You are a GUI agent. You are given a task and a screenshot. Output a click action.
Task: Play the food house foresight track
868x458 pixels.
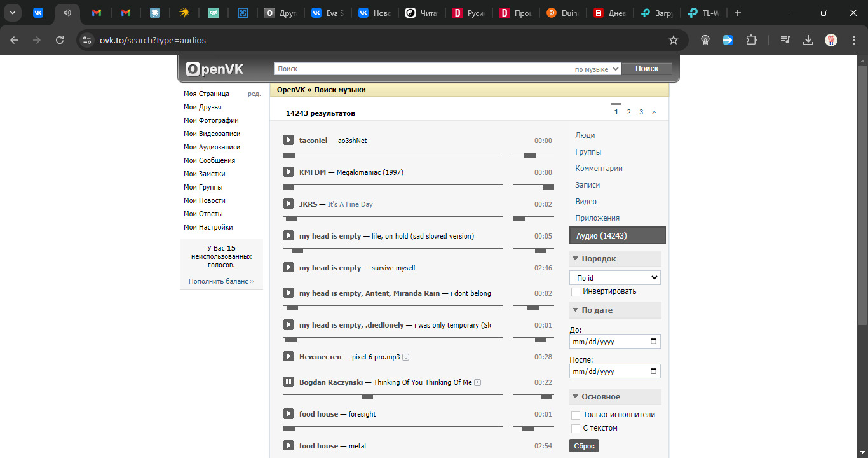288,413
